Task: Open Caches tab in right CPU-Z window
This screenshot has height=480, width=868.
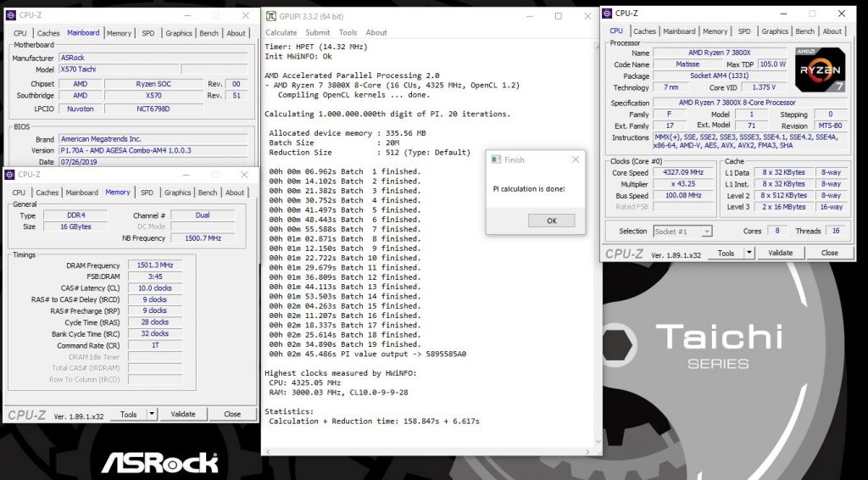Action: click(x=644, y=31)
